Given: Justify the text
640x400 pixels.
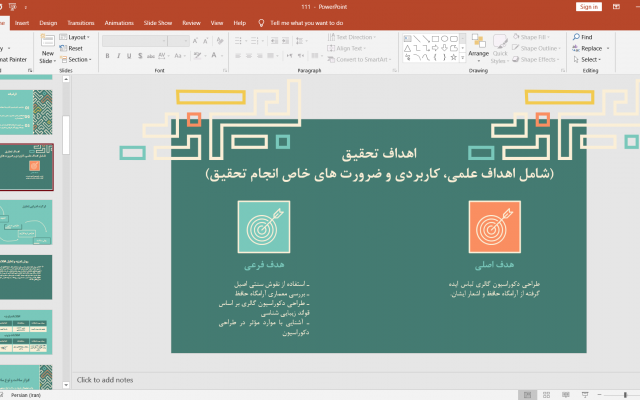Looking at the screenshot, I should pyautogui.click(x=273, y=56).
